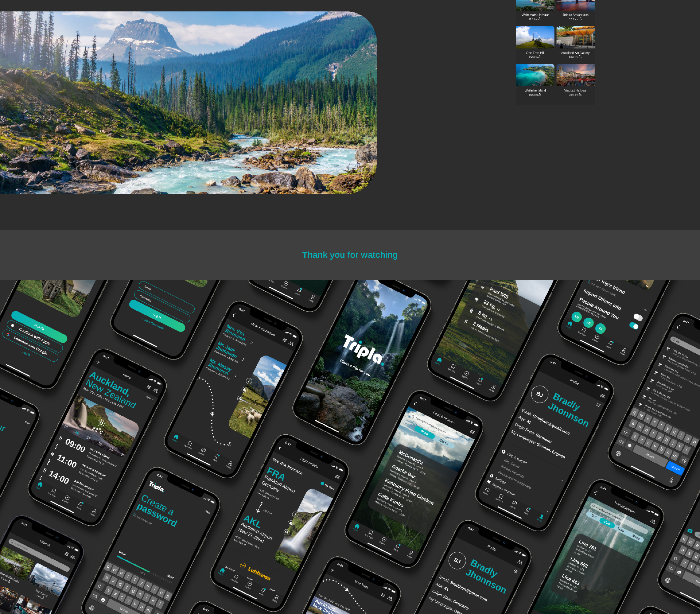Image resolution: width=700 pixels, height=614 pixels.
Task: Open Profile icon on More Passengers screen
Action: coord(230,463)
